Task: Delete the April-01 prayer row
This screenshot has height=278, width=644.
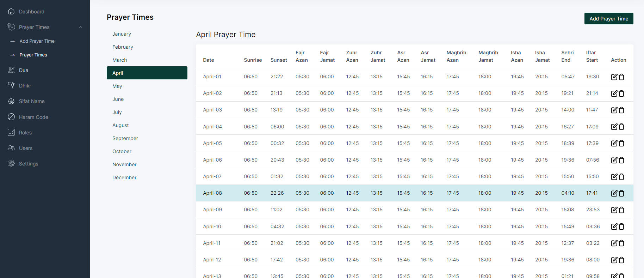Action: [x=621, y=77]
